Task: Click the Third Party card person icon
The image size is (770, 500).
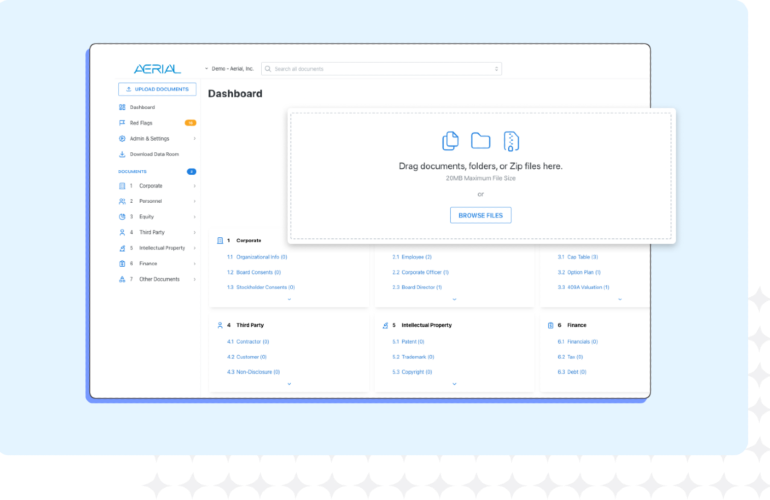Action: click(220, 325)
